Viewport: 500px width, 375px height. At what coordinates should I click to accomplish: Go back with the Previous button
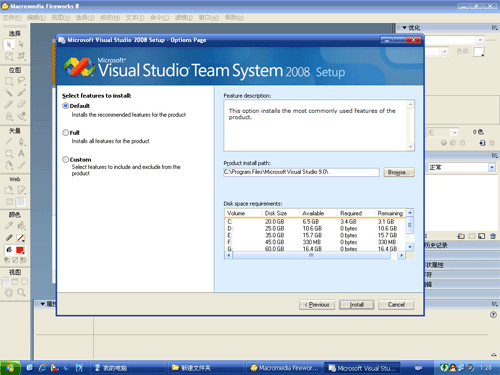pyautogui.click(x=317, y=305)
